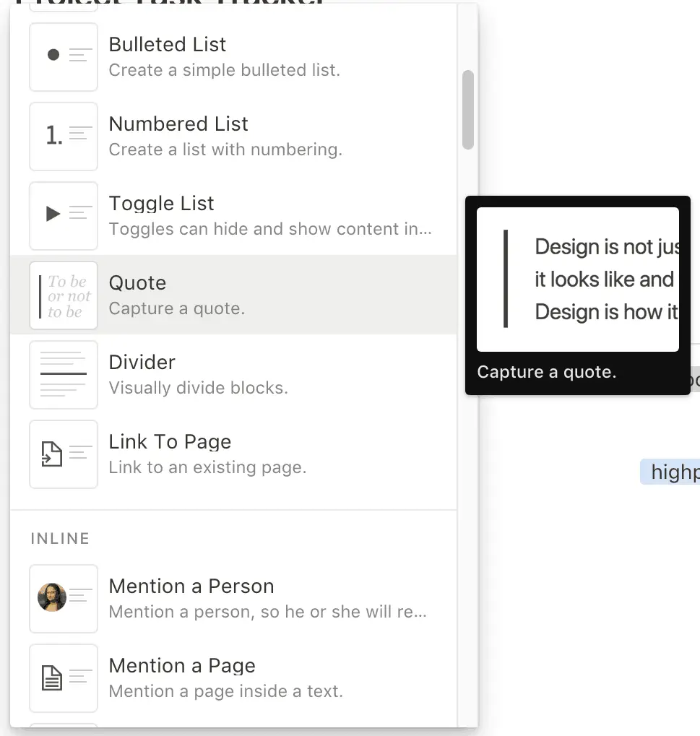Click the Numbered List block icon
The width and height of the screenshot is (700, 736).
click(x=64, y=136)
